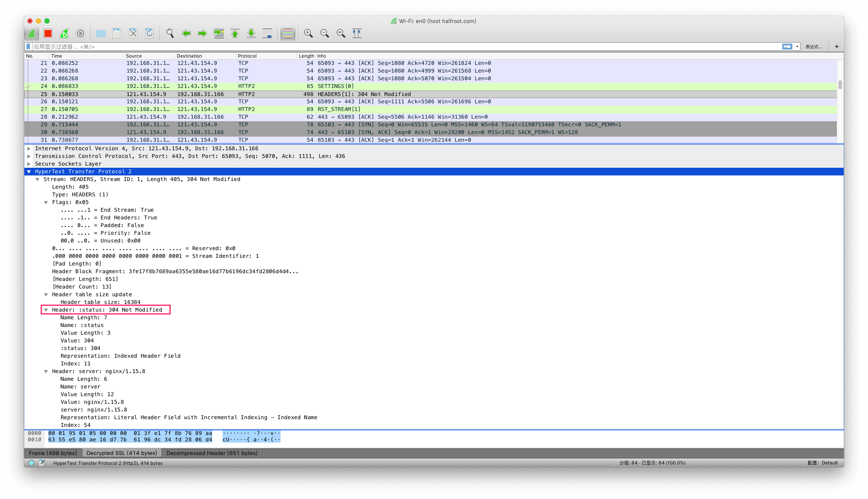Switch to Decrypted SSL (414 bytes) tab
This screenshot has height=499, width=868.
122,453
